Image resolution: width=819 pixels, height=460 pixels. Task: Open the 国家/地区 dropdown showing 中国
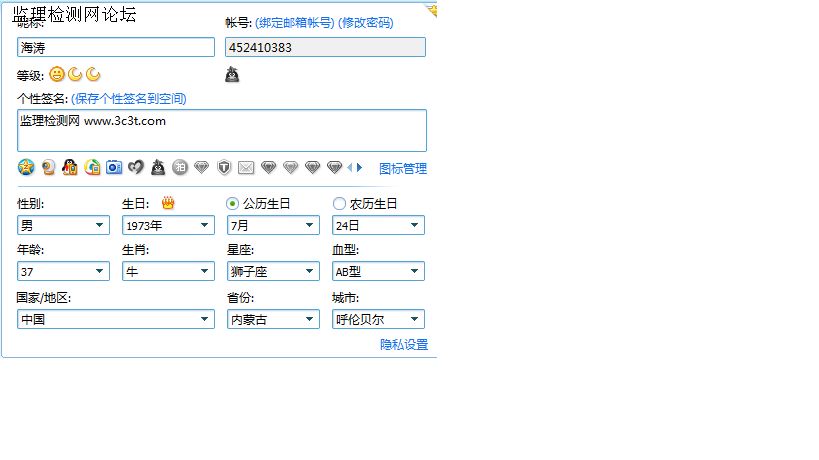[116, 319]
